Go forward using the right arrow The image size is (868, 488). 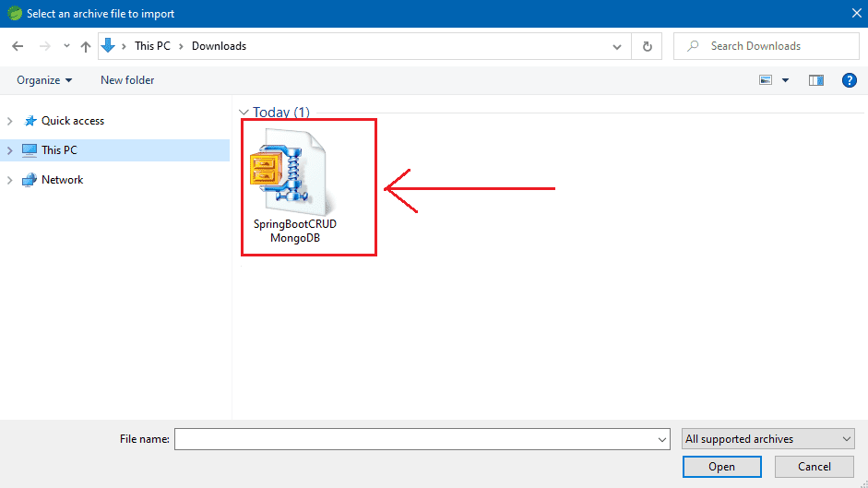click(45, 46)
